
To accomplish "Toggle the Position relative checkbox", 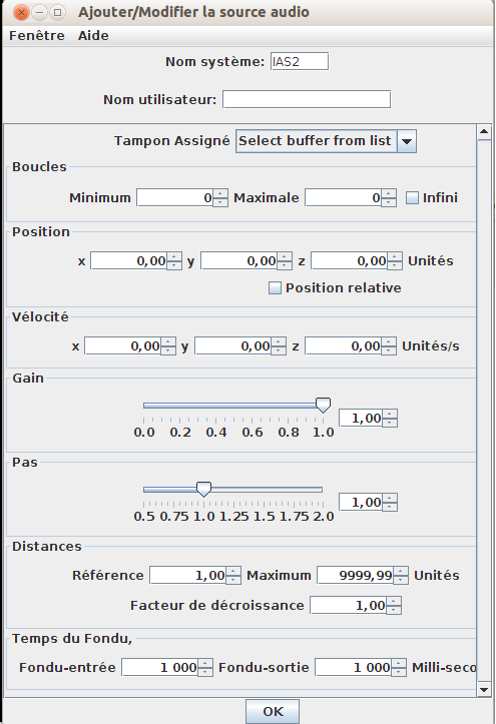I will pyautogui.click(x=275, y=288).
